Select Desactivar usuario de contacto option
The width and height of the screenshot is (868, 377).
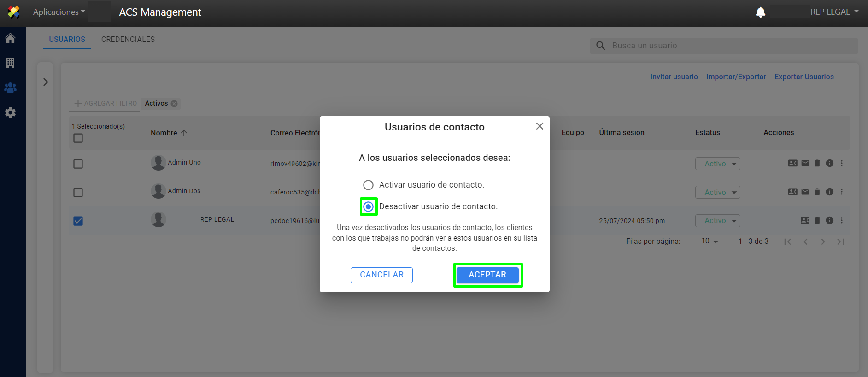coord(368,206)
